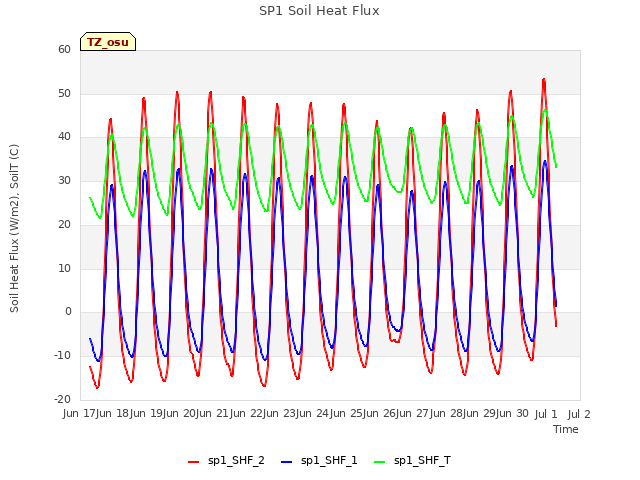
Task: Toggle the sp1_SHF_2 legend entry
Action: coord(226,460)
